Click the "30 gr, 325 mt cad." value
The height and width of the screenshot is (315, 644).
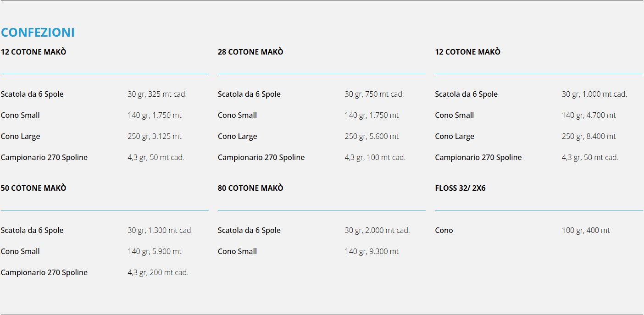157,94
